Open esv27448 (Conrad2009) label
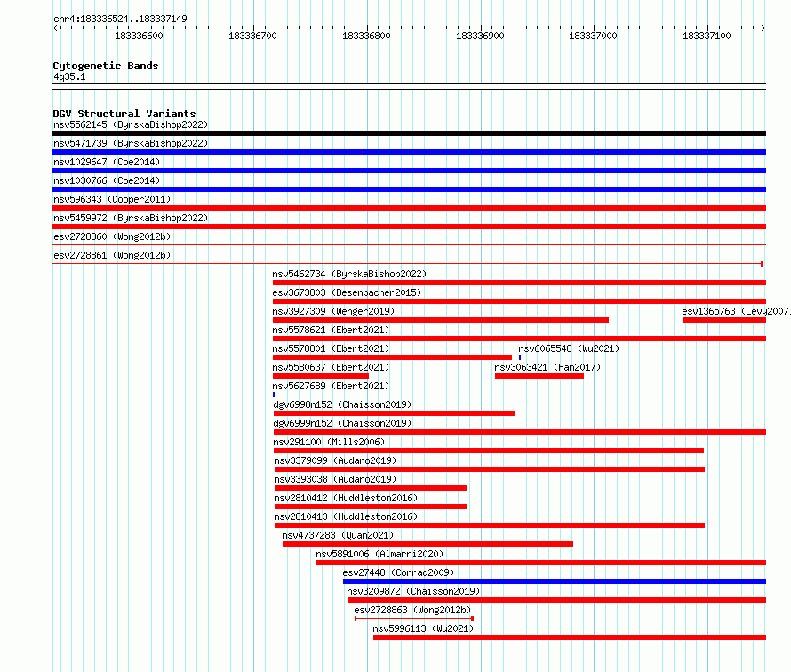This screenshot has width=791, height=672. click(398, 572)
